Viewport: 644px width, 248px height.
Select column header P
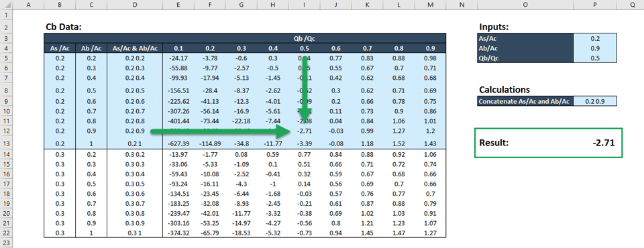(595, 5)
